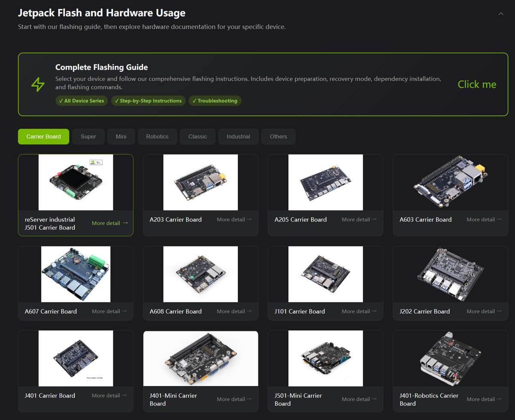Click the 'Jetpack Flash and Hardware Usage' heading

(x=102, y=13)
